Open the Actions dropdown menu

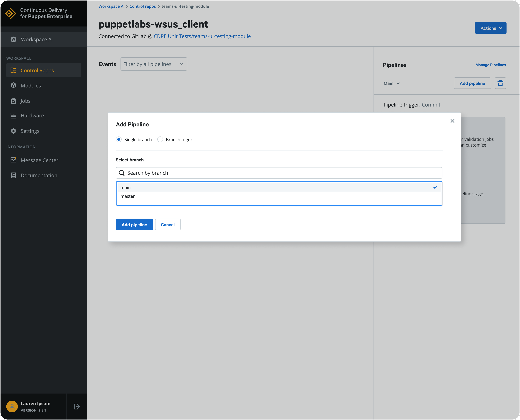coord(490,28)
